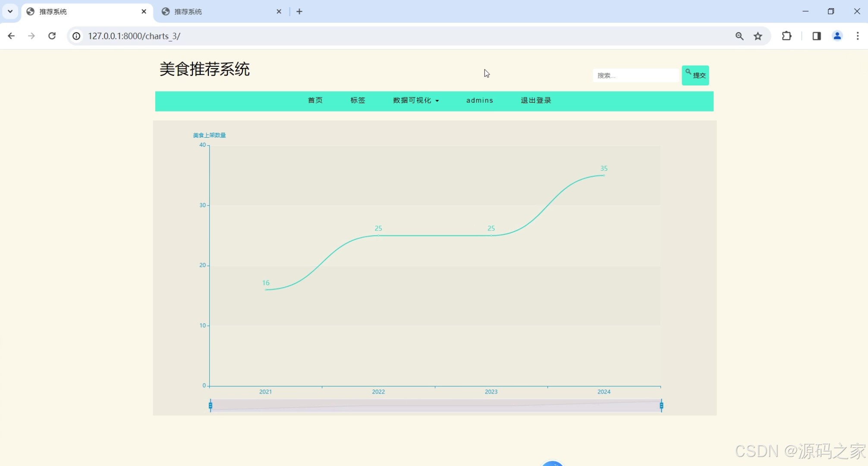868x466 pixels.
Task: Click the bookmark star in the address bar
Action: pyautogui.click(x=758, y=36)
